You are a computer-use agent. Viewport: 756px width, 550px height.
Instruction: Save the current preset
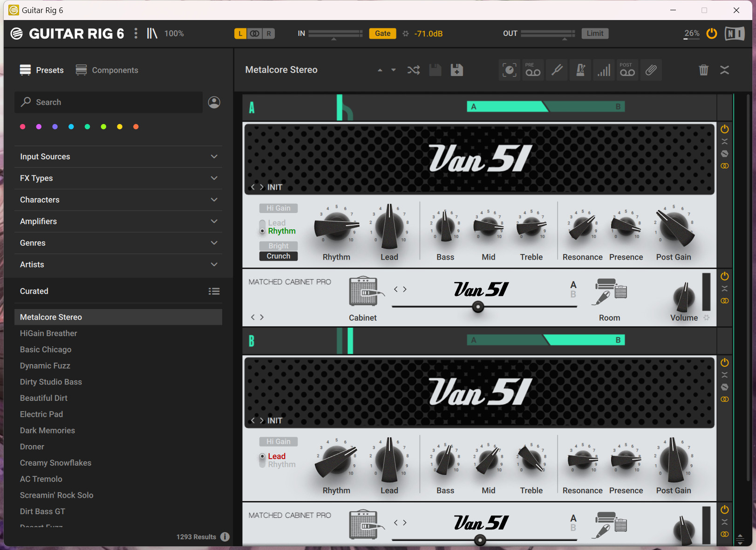click(x=435, y=70)
